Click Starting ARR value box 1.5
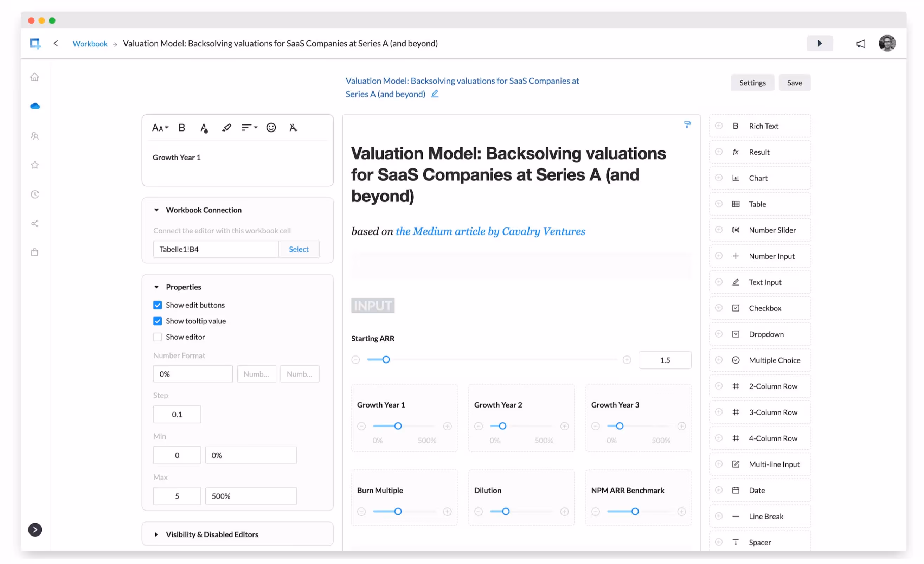 665,360
